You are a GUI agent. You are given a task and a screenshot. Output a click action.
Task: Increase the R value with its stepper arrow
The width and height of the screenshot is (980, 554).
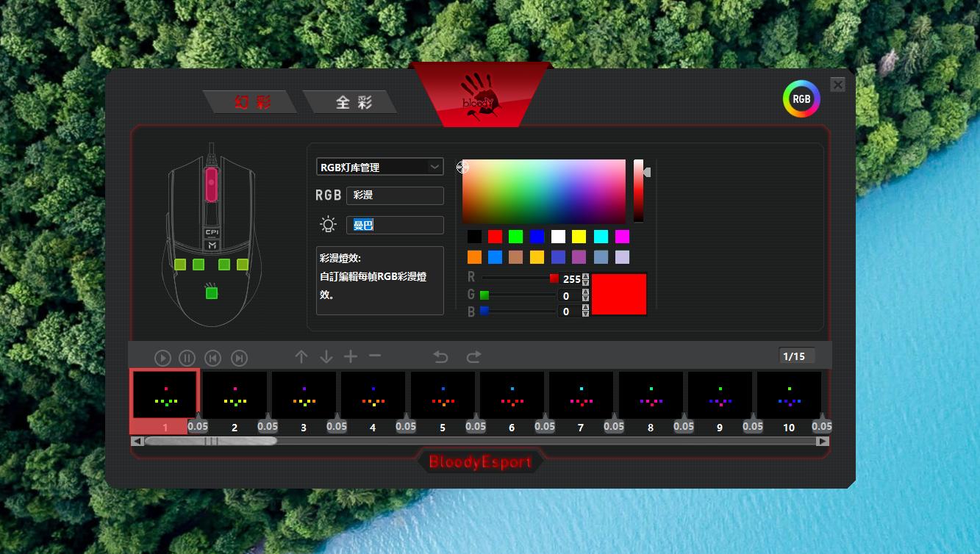[x=585, y=276]
